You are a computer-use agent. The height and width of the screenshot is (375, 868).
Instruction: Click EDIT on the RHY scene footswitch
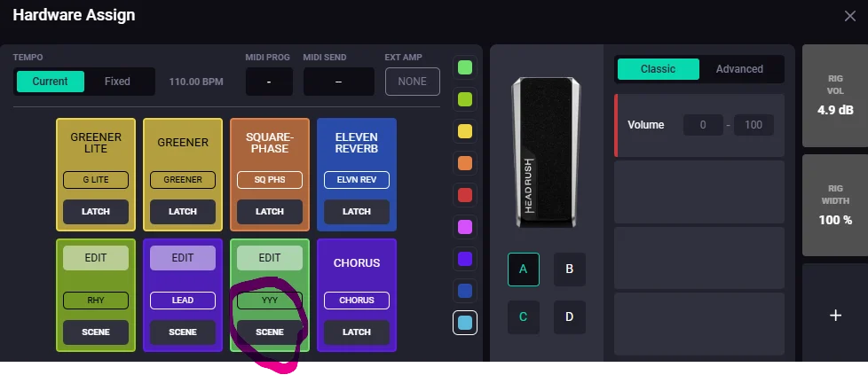tap(96, 258)
